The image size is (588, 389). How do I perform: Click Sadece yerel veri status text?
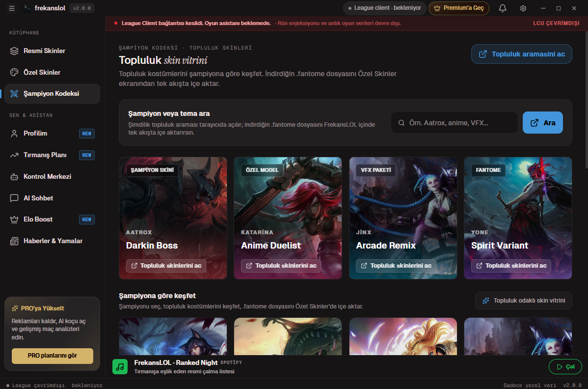(x=530, y=385)
